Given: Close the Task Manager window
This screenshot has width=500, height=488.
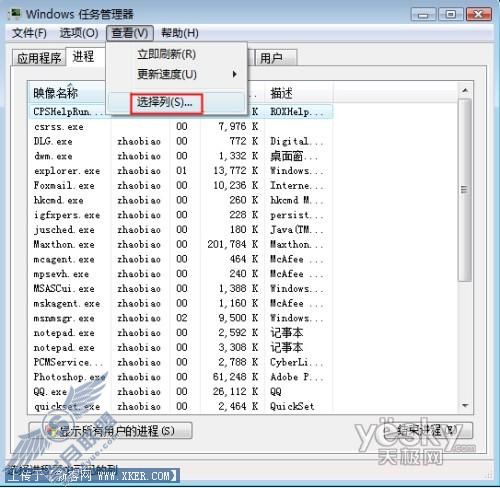Looking at the screenshot, I should point(478,15).
